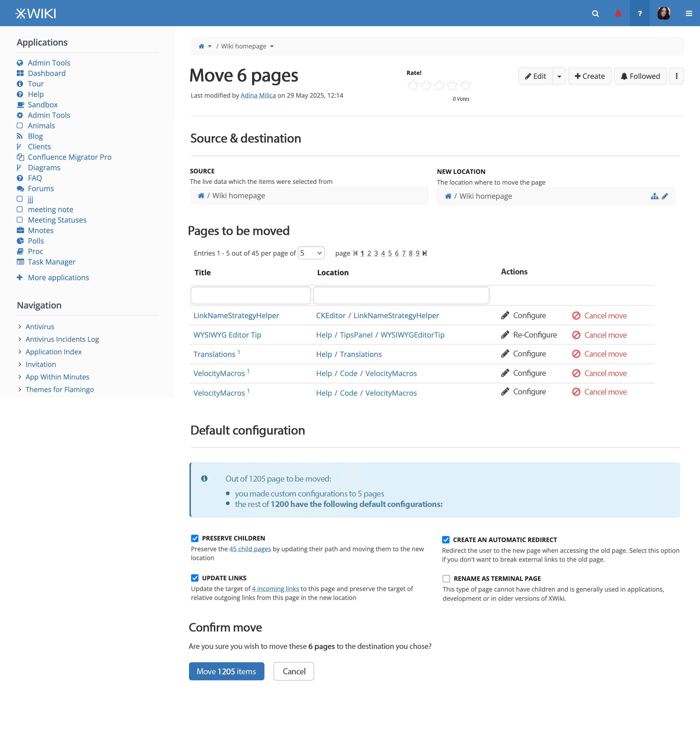Click the tree picker icon in New Location
700x745 pixels.
tap(654, 196)
